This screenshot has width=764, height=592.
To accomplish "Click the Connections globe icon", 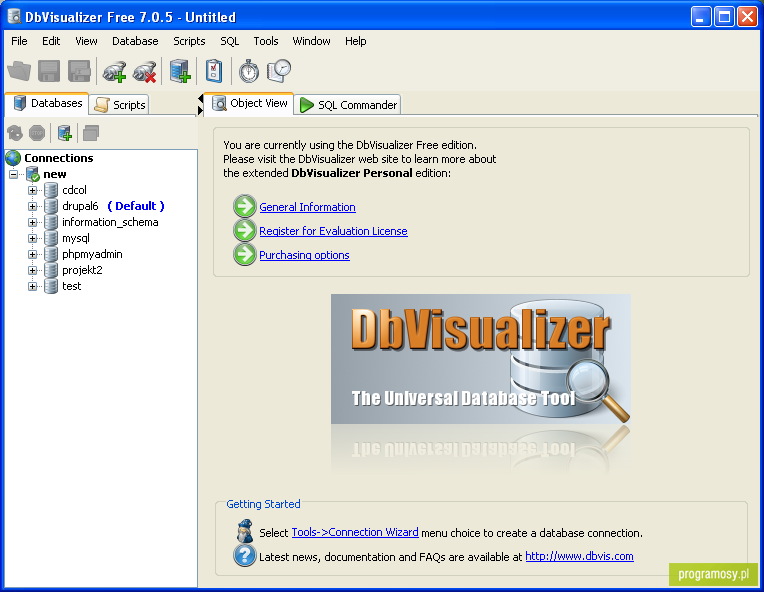I will (13, 158).
